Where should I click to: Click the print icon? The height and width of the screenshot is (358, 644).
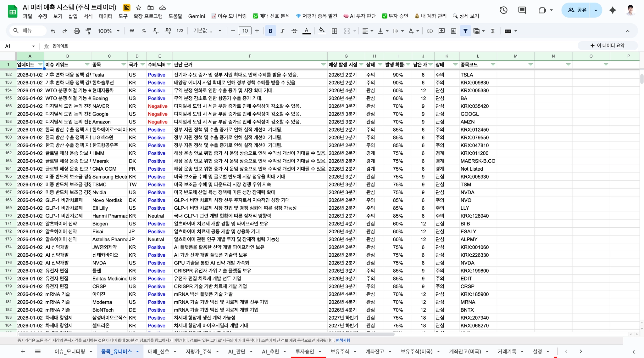76,31
